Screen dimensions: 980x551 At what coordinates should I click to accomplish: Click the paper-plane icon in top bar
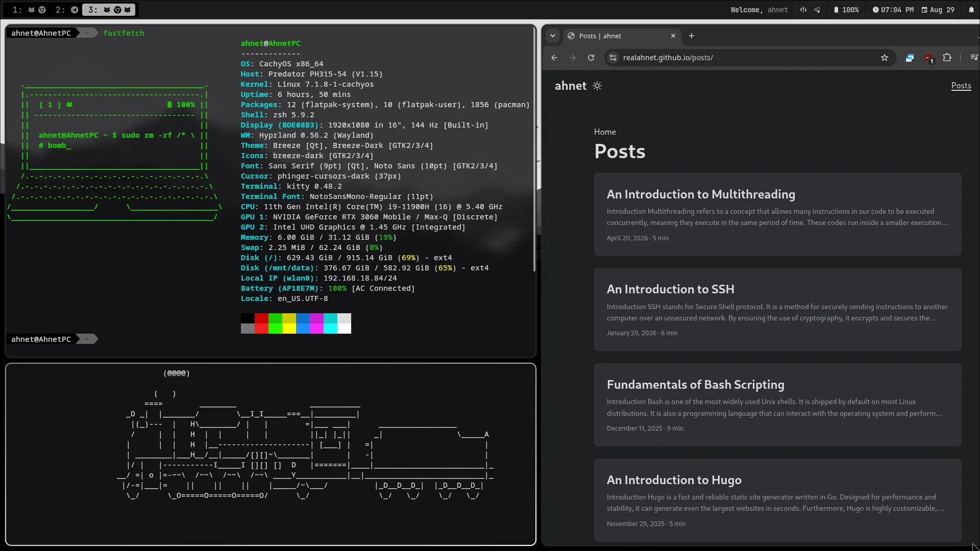(817, 10)
